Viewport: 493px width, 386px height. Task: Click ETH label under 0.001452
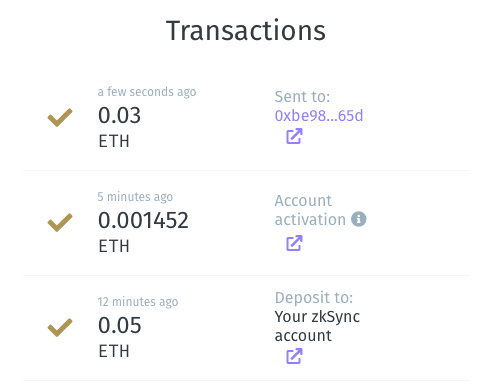click(114, 246)
